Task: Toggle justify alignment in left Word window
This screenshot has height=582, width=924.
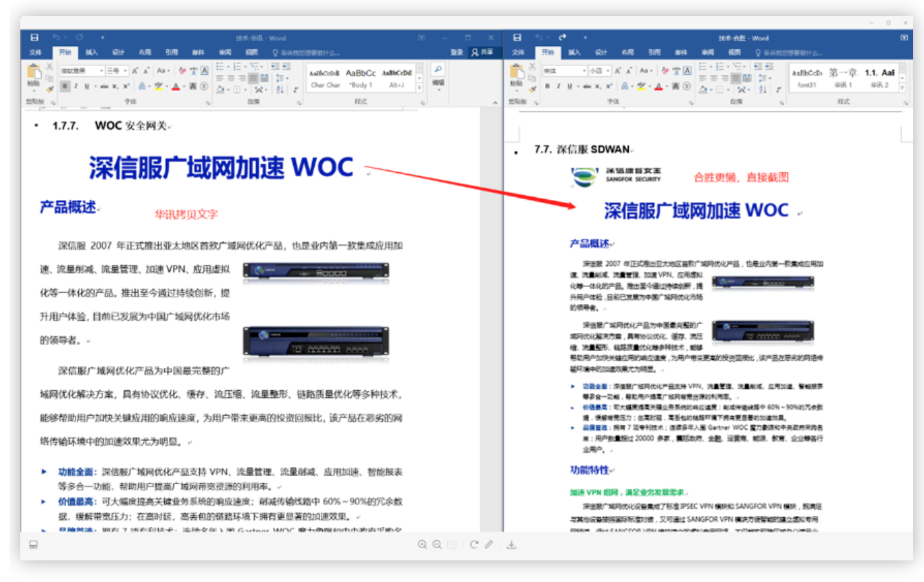Action: [253, 78]
